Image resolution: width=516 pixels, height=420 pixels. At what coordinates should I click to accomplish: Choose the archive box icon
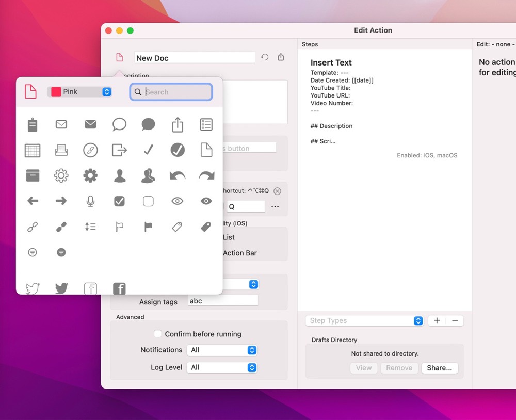coord(32,175)
